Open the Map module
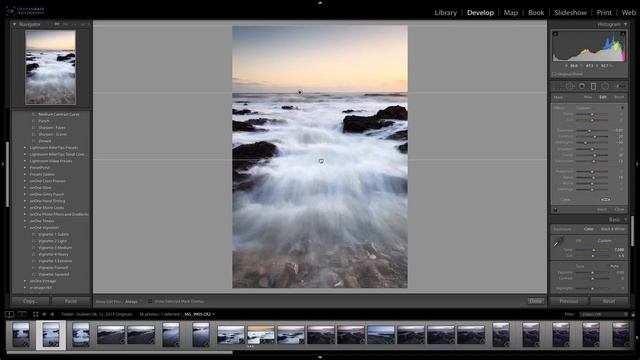 (x=511, y=13)
